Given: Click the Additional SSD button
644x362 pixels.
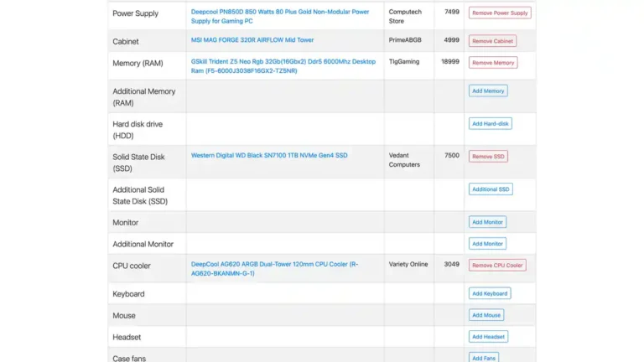Looking at the screenshot, I should [491, 189].
